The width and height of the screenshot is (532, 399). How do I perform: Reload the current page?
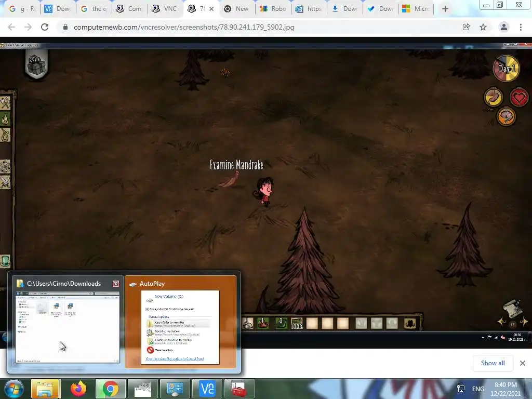pos(45,27)
